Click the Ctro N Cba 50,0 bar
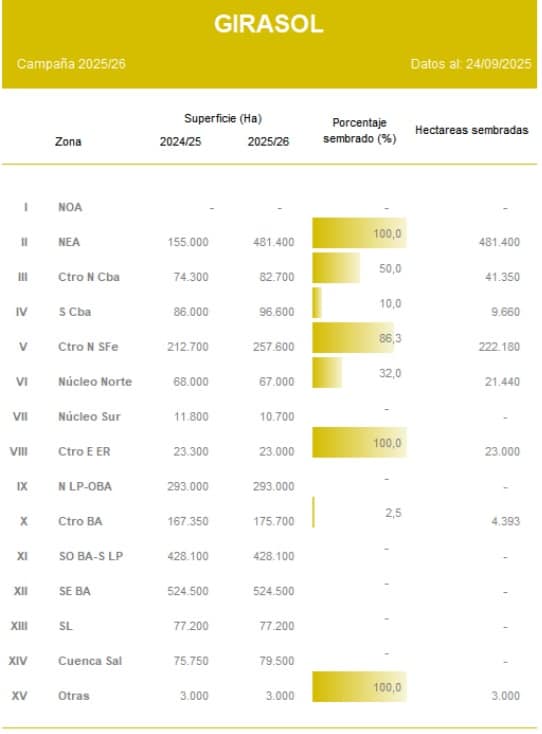 tap(336, 268)
